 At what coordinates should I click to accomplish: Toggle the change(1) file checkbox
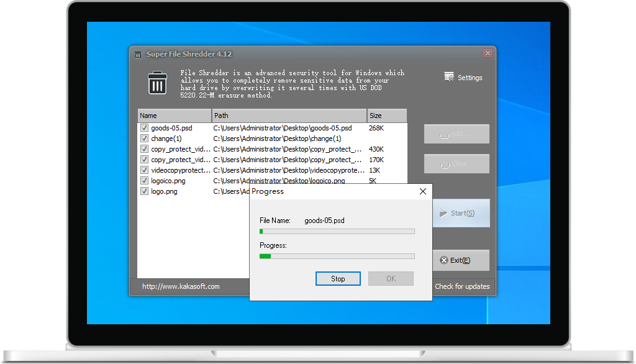[144, 139]
